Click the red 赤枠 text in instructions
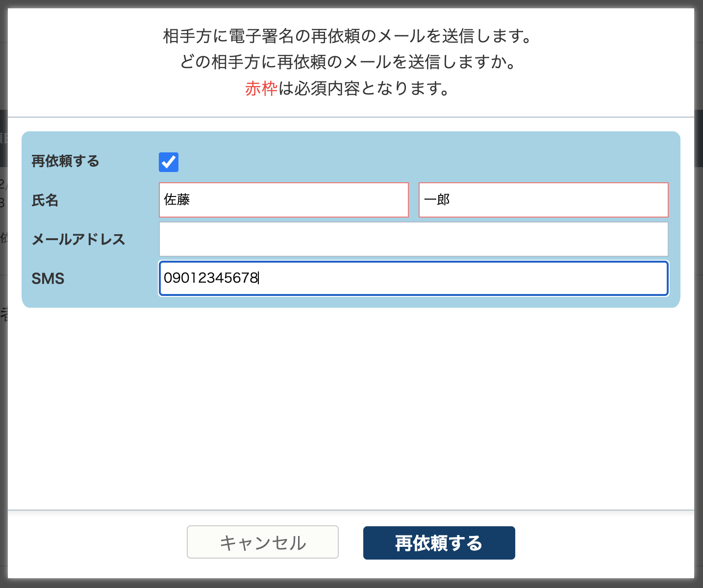The height and width of the screenshot is (588, 703). (261, 89)
